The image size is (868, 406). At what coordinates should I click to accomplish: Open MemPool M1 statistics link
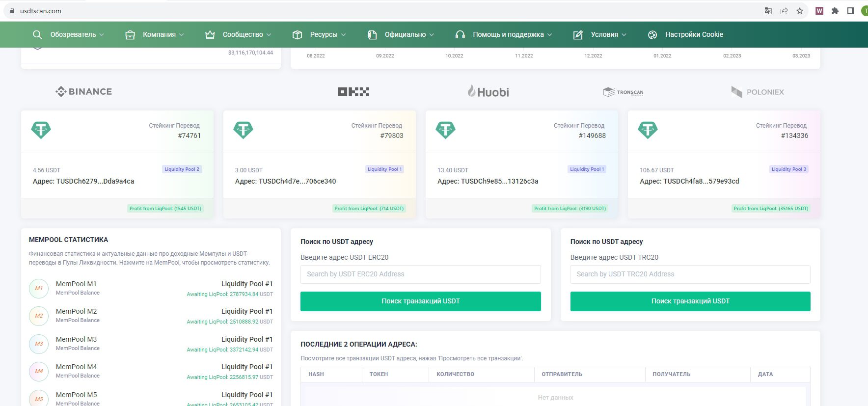click(76, 284)
